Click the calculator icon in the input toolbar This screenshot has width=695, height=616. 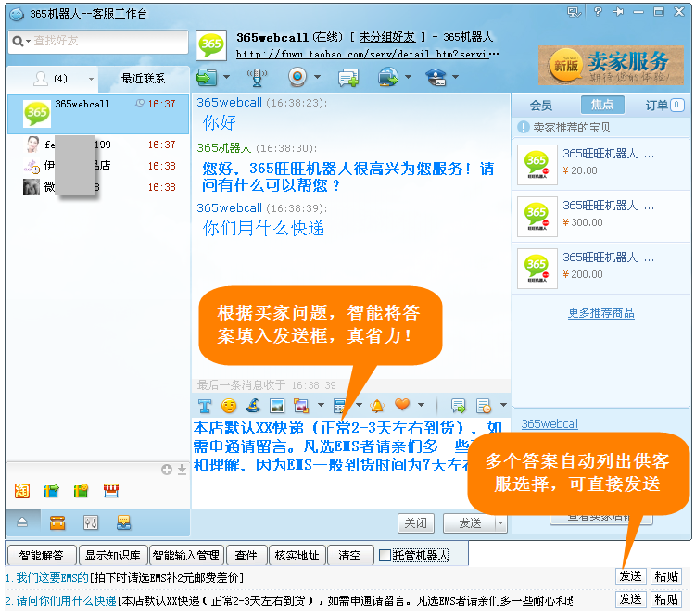[340, 405]
